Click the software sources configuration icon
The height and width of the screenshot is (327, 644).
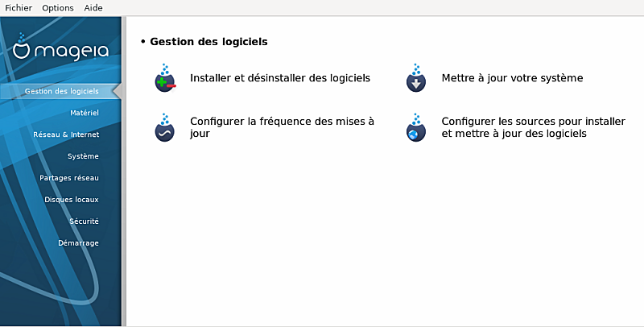[415, 128]
